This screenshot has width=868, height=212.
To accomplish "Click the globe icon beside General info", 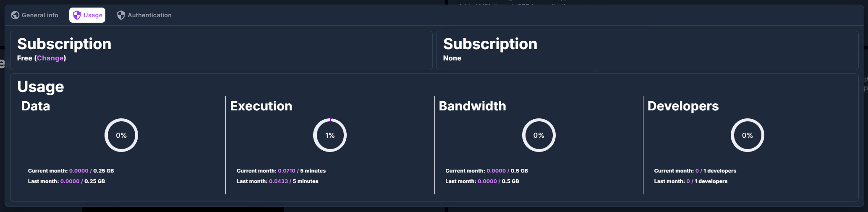I will pos(15,15).
